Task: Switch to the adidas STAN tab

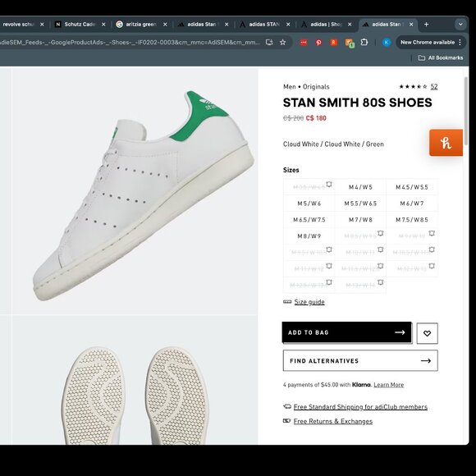Action: pyautogui.click(x=265, y=25)
